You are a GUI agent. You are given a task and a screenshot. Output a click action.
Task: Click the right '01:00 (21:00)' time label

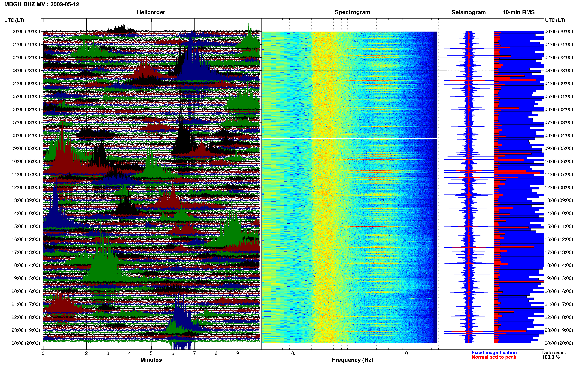[559, 45]
